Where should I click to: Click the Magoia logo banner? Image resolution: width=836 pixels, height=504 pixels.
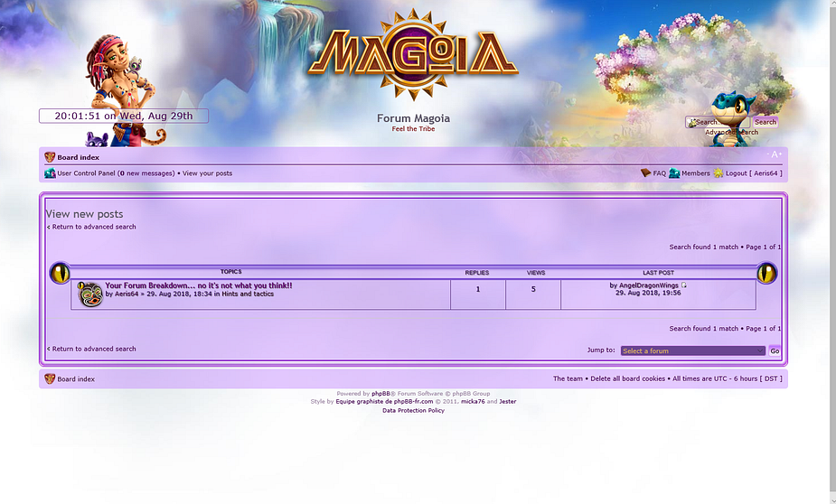[413, 55]
